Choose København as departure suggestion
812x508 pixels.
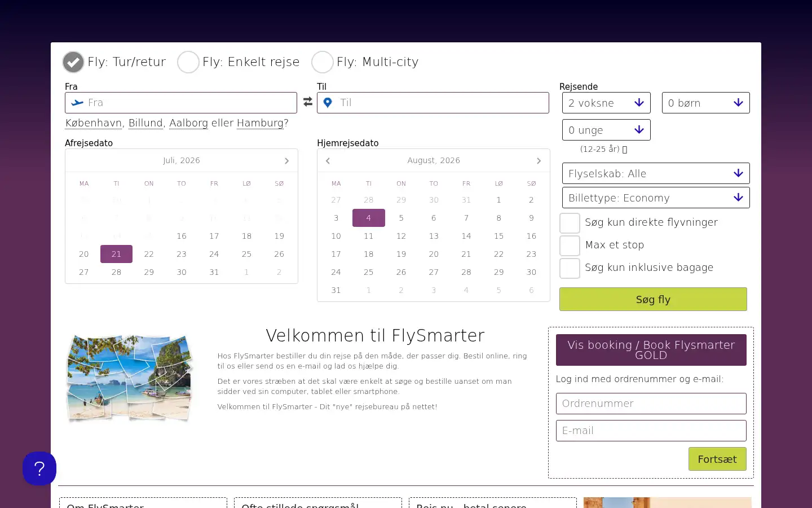[x=94, y=123]
